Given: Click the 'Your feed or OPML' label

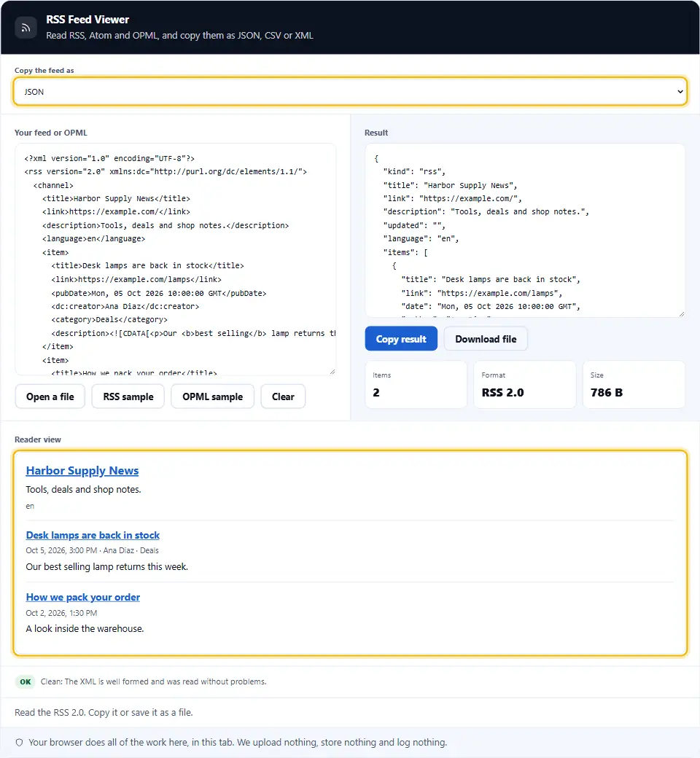Looking at the screenshot, I should (x=51, y=133).
